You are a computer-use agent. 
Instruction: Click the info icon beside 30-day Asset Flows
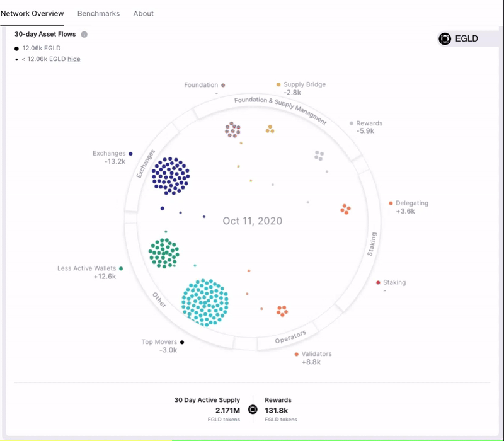(84, 35)
